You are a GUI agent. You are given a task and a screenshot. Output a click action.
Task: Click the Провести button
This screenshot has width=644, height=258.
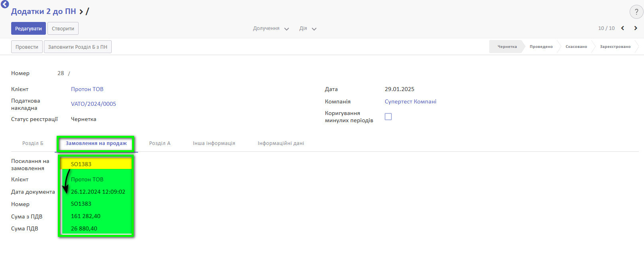click(27, 47)
